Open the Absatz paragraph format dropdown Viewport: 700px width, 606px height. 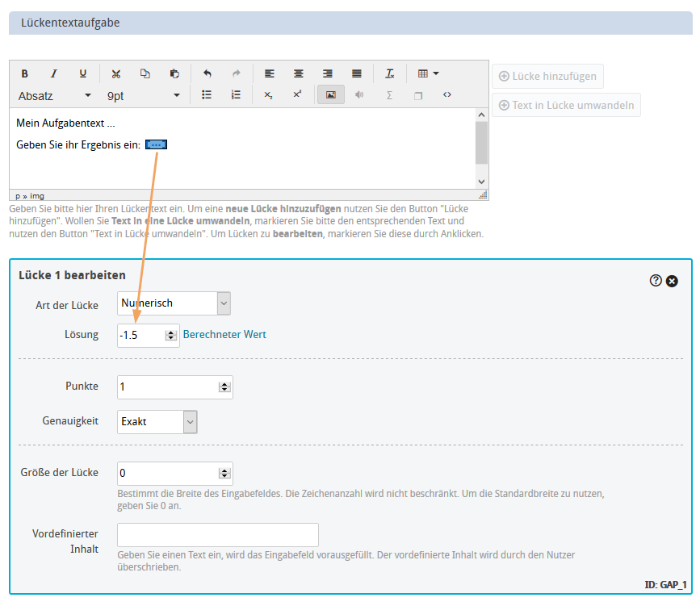click(x=55, y=95)
